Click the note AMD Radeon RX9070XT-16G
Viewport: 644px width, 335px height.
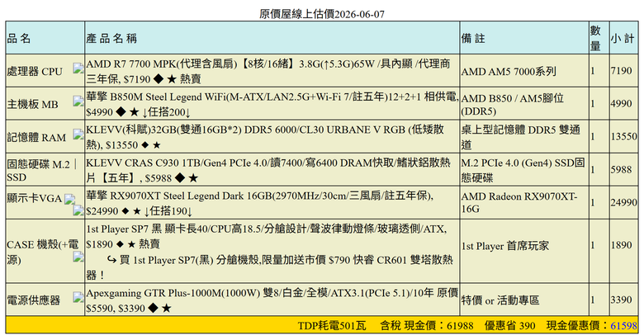click(519, 202)
